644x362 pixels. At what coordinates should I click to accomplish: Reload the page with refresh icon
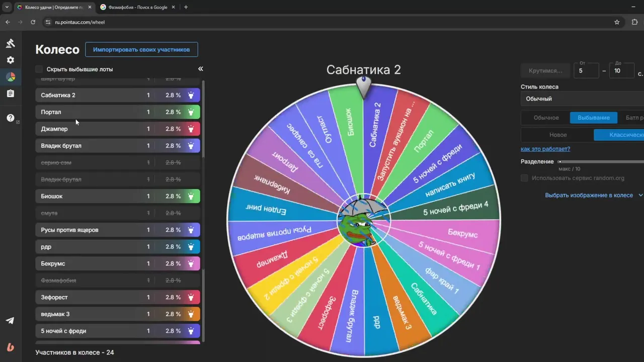coord(33,22)
